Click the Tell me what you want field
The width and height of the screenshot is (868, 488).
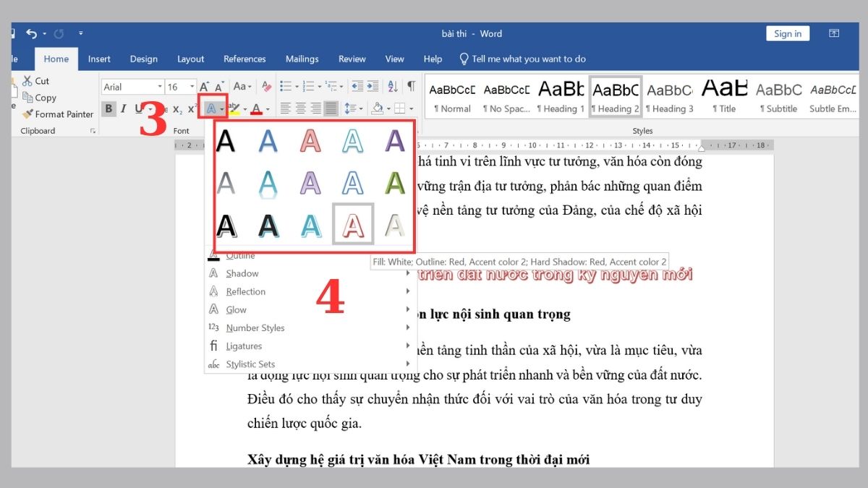pyautogui.click(x=529, y=59)
